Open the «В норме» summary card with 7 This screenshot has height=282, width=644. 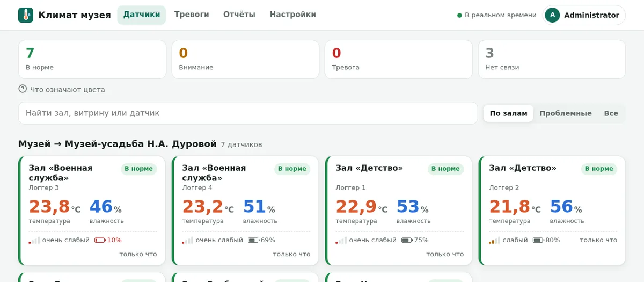92,60
